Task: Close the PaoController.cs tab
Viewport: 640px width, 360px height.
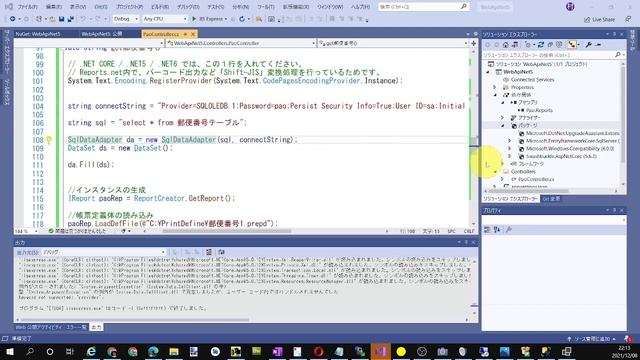Action: (193, 34)
